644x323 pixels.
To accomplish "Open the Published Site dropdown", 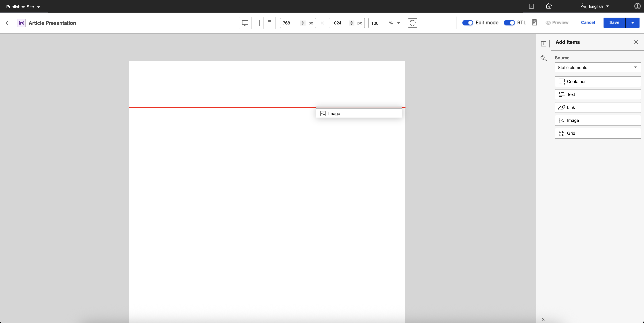I will 23,7.
